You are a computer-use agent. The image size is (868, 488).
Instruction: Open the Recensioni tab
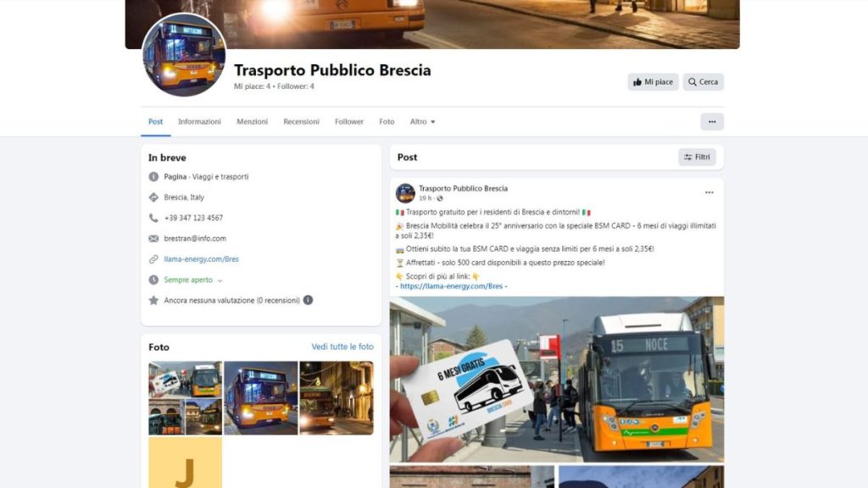click(x=301, y=122)
